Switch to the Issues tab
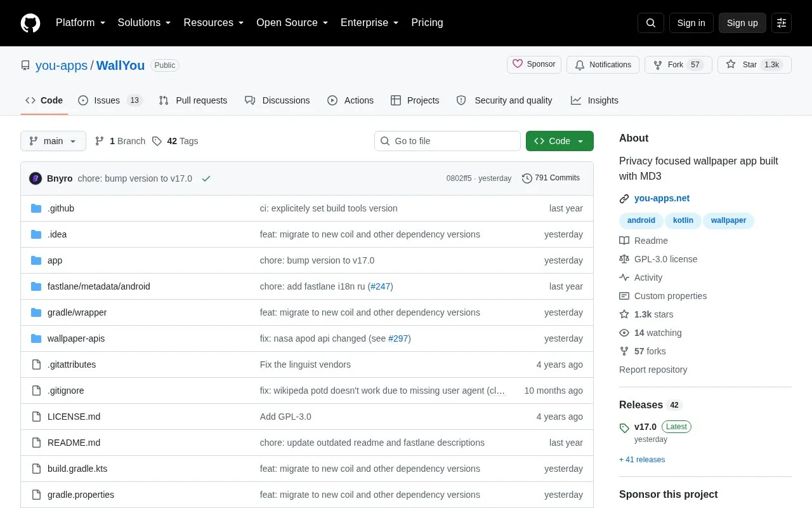Screen dimensions: 812x508 pos(110,100)
